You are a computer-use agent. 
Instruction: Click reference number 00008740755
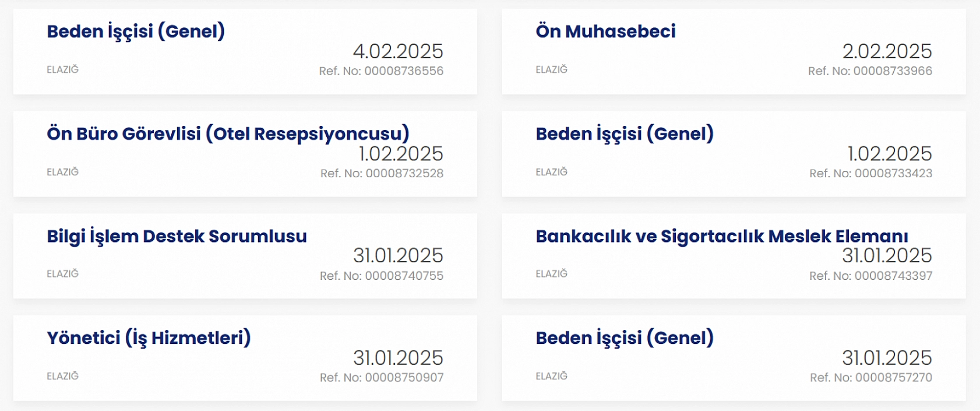pos(381,276)
